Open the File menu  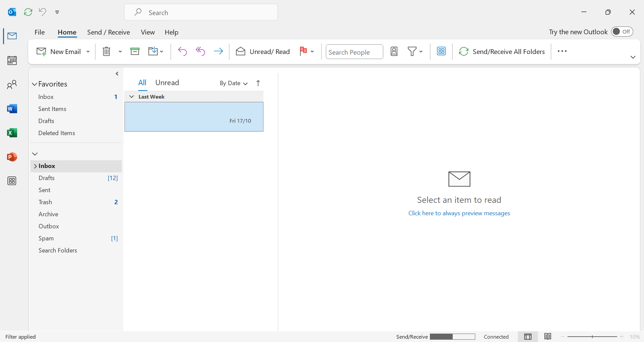pyautogui.click(x=40, y=32)
